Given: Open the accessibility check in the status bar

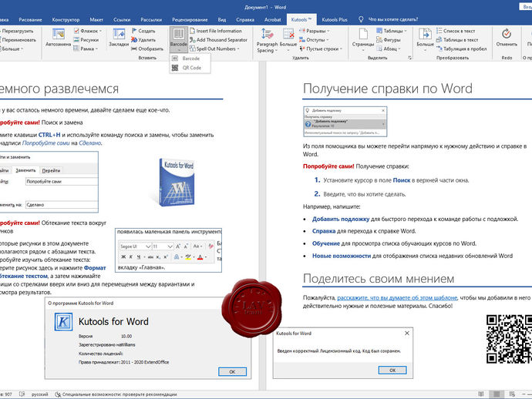Looking at the screenshot, I should coord(116,394).
